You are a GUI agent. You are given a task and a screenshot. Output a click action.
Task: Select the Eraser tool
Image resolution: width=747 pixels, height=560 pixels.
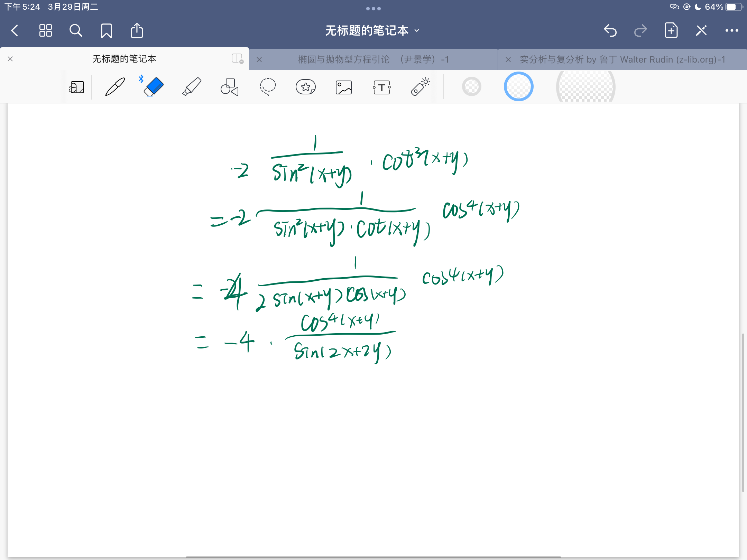(x=153, y=87)
